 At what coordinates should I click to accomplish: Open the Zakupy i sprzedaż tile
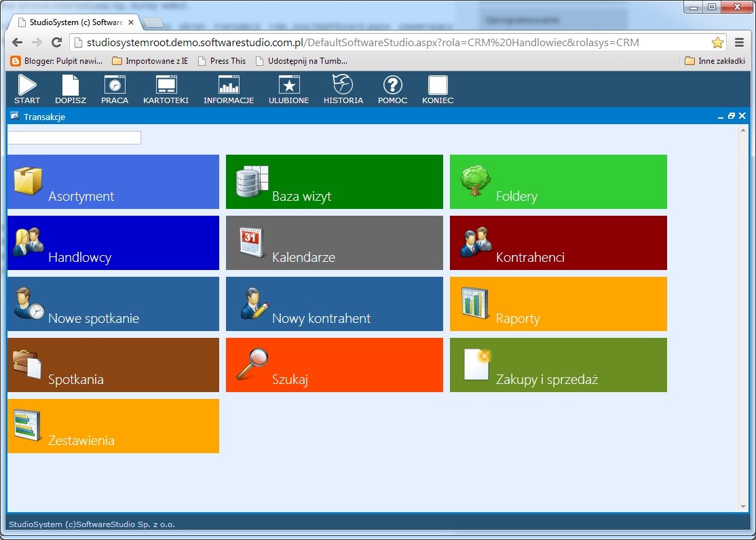(x=558, y=365)
